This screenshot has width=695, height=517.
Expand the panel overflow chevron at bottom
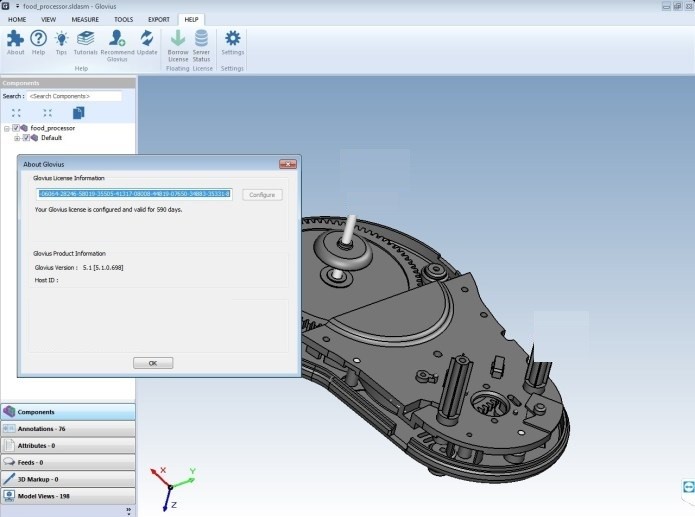pyautogui.click(x=129, y=510)
